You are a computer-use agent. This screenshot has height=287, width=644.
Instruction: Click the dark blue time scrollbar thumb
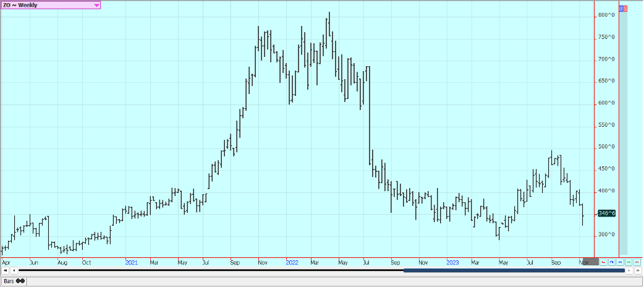pos(514,270)
